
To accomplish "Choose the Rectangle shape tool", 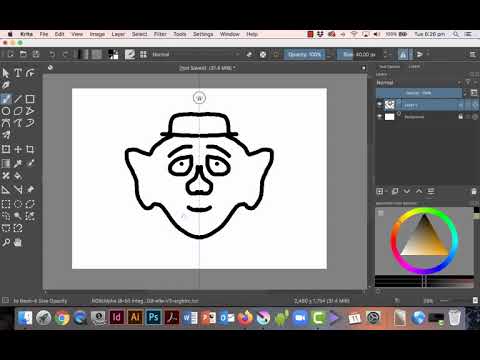I will coord(30,99).
